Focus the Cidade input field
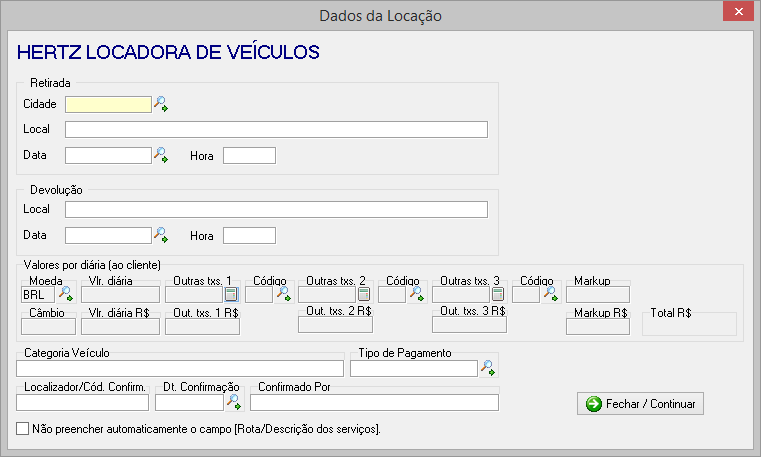The width and height of the screenshot is (761, 457). (x=108, y=104)
